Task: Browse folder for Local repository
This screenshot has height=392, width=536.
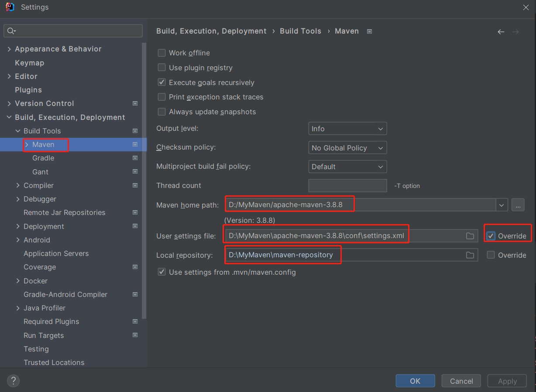Action: pos(470,255)
